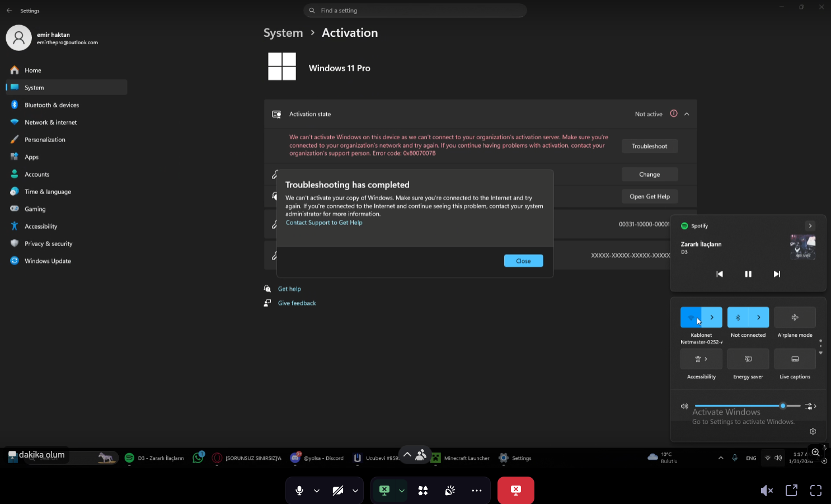Click the Troubleshoot button

[x=650, y=147]
